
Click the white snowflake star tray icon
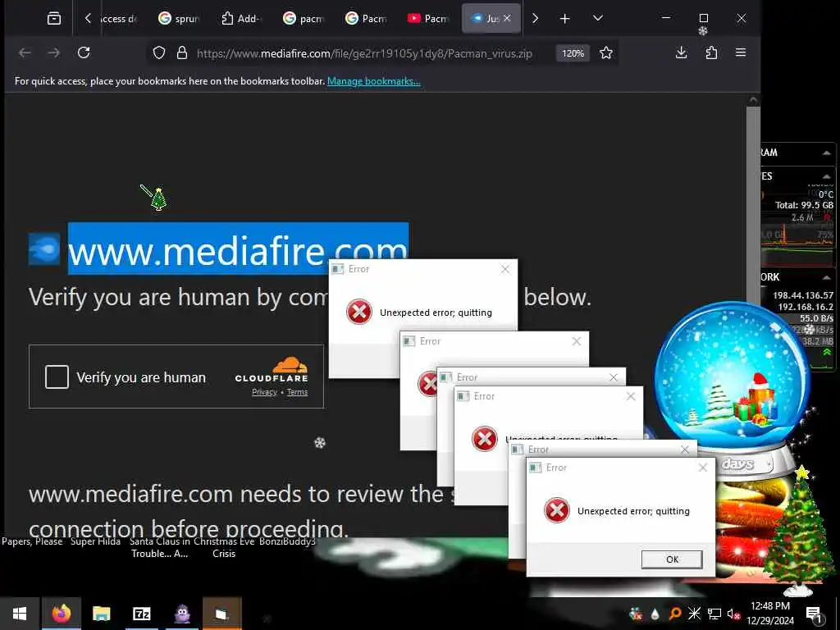(x=694, y=614)
